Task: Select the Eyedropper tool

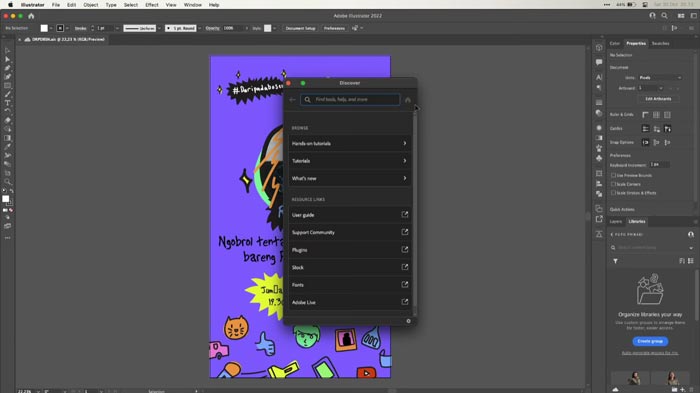Action: tap(7, 146)
